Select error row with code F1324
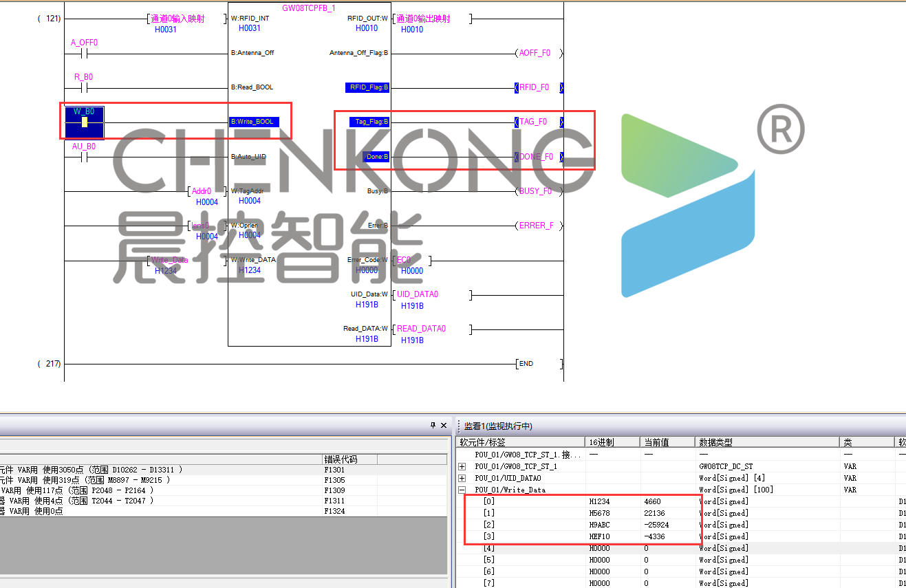Viewport: 906px width, 588px height. click(224, 511)
